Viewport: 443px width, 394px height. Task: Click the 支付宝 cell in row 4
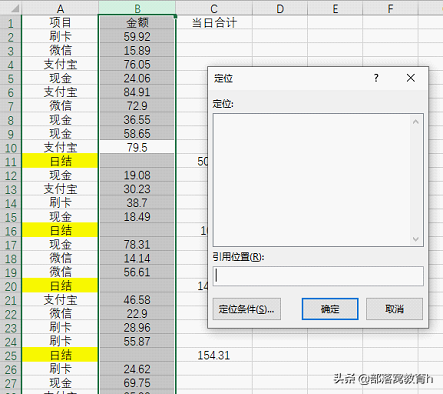coord(60,64)
